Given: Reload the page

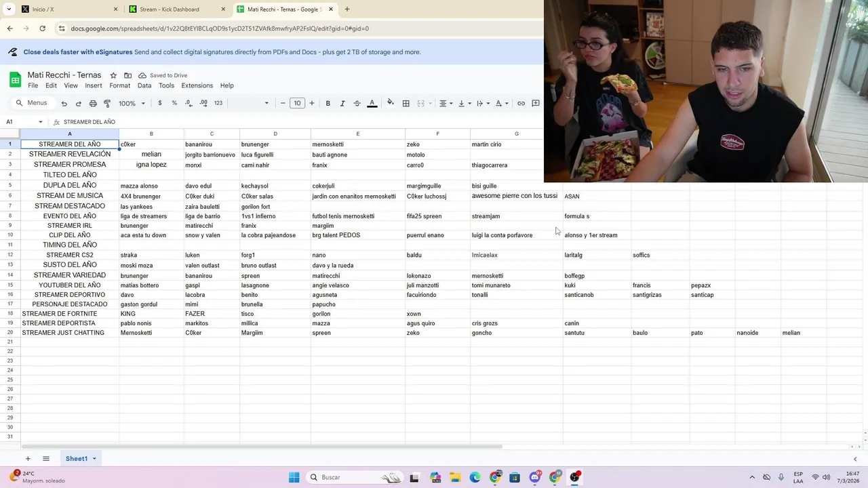Looking at the screenshot, I should click(x=42, y=28).
